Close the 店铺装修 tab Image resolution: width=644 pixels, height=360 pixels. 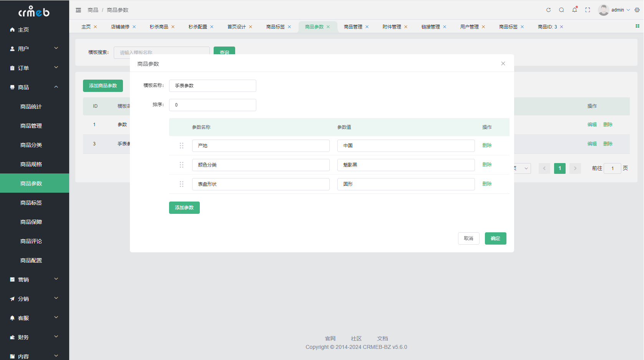coord(134,27)
